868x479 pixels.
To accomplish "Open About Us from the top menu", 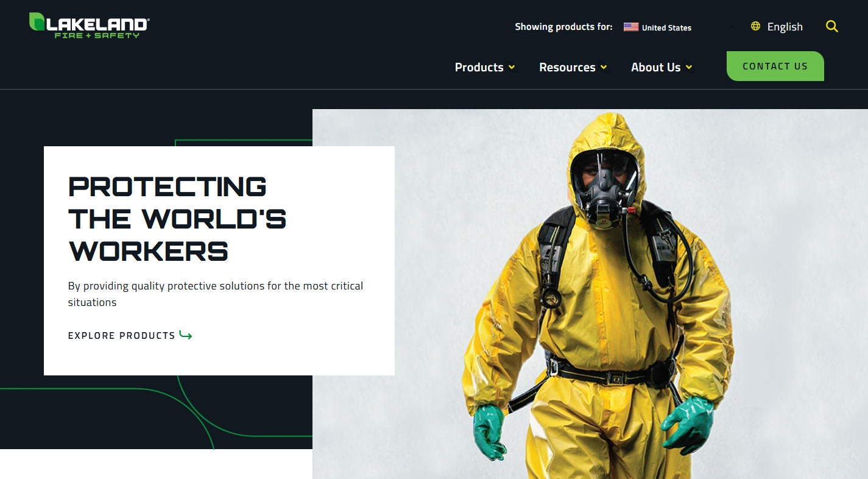I will (656, 67).
